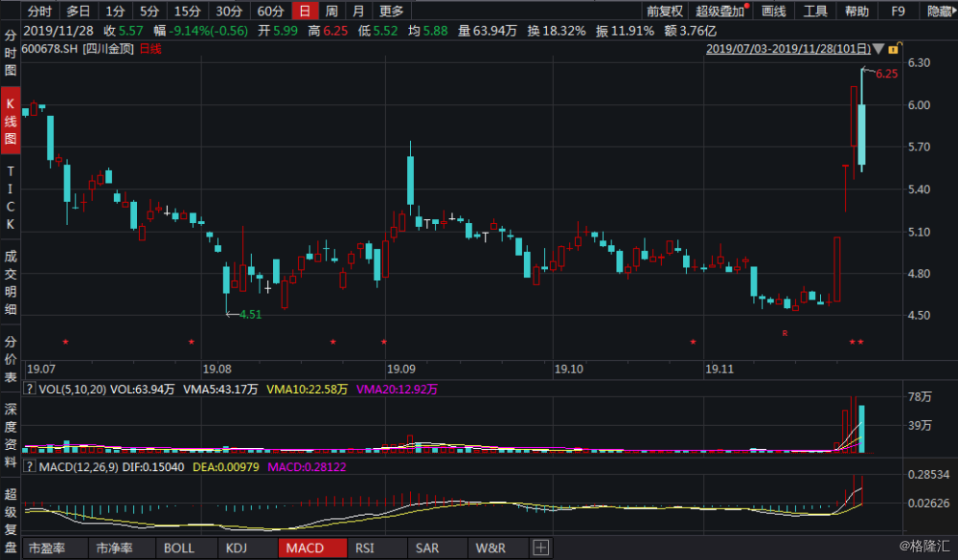Click DEA:0.00979 legend value

(x=226, y=467)
